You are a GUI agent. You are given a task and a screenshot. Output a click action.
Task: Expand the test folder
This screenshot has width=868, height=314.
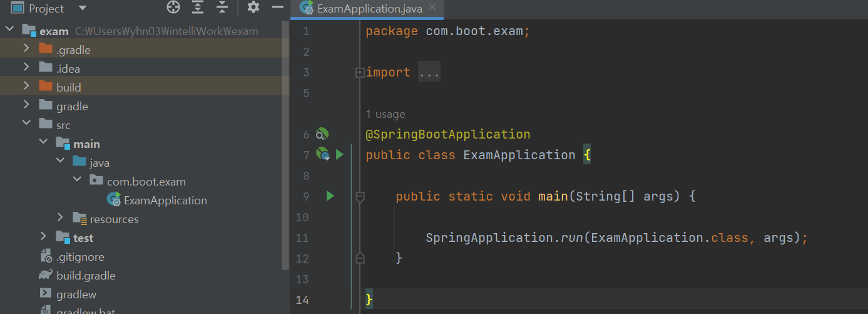pos(43,238)
